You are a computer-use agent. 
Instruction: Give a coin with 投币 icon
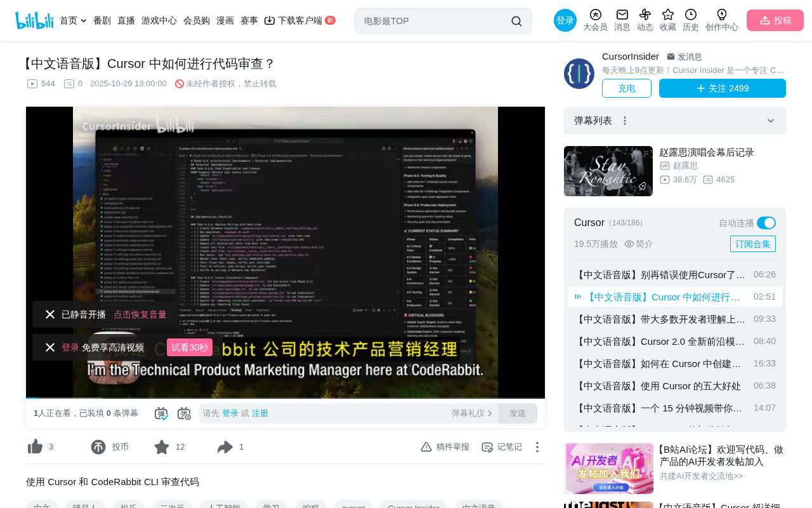[98, 447]
